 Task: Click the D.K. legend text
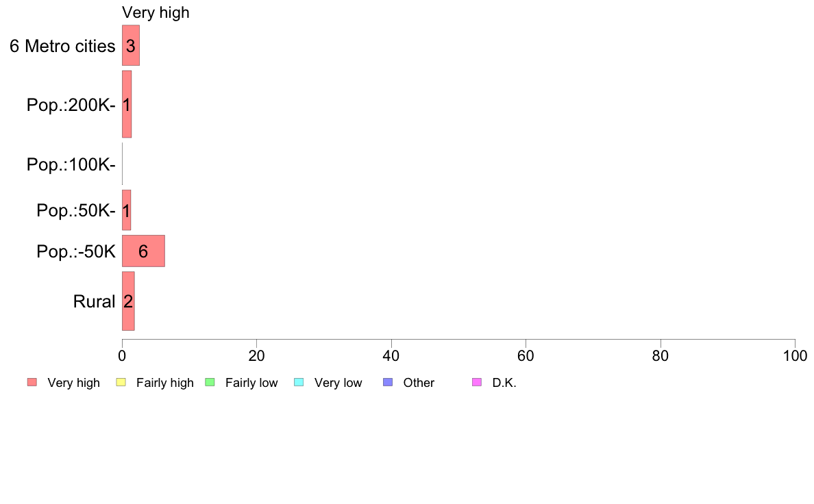point(504,383)
